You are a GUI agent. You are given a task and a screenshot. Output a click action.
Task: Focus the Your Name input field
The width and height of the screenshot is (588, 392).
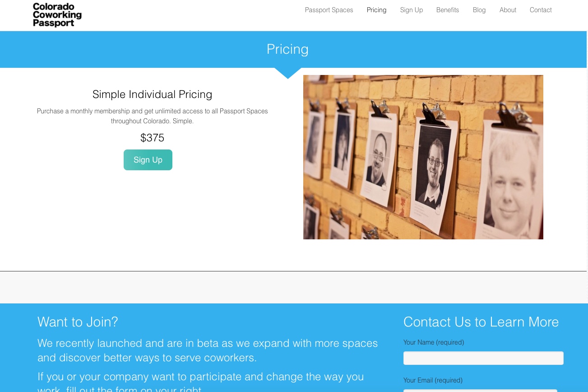[x=483, y=358]
